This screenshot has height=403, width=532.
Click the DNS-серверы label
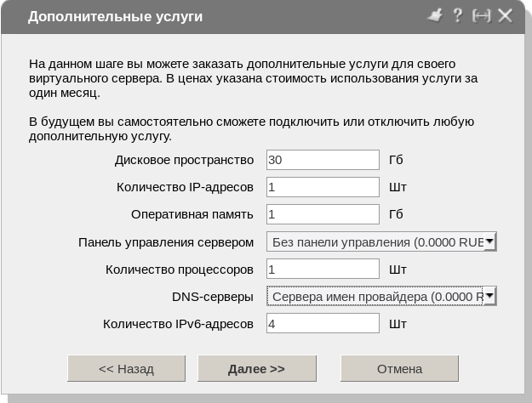coord(213,297)
